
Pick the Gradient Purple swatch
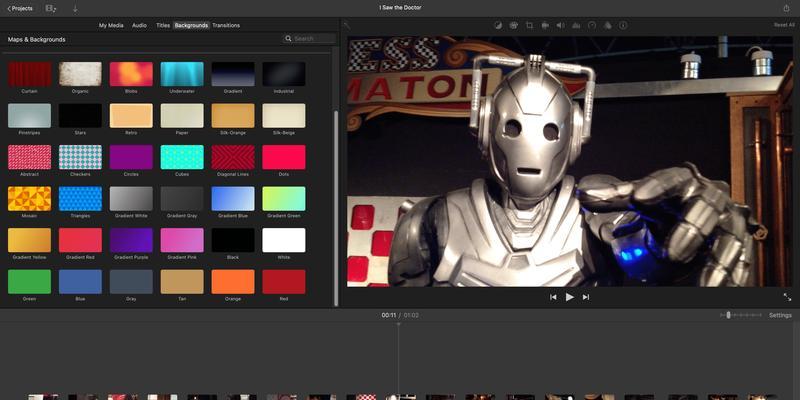pos(131,240)
